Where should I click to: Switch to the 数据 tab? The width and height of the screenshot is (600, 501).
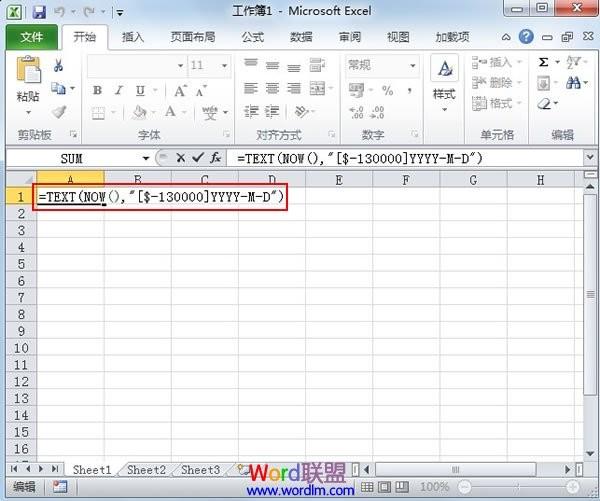301,37
